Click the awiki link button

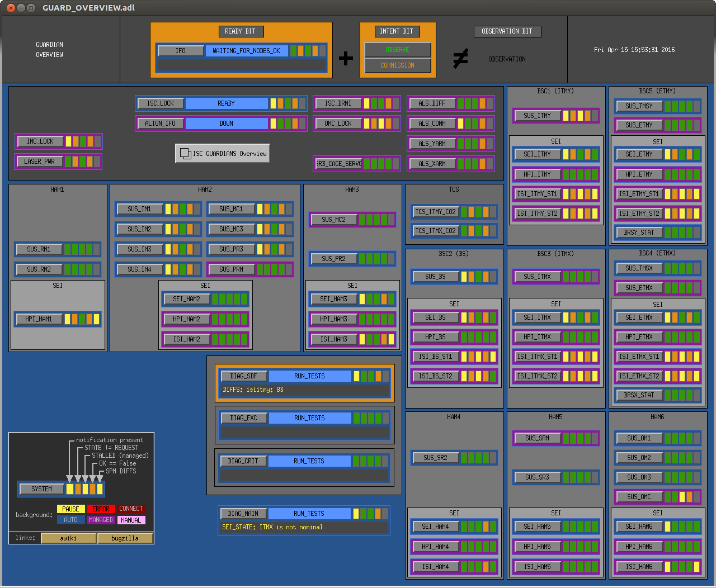[x=69, y=538]
